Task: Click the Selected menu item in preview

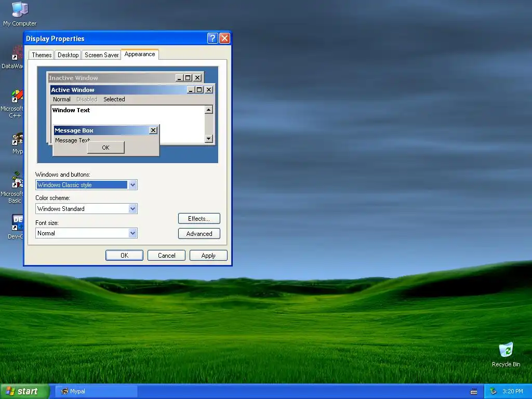Action: 114,99
